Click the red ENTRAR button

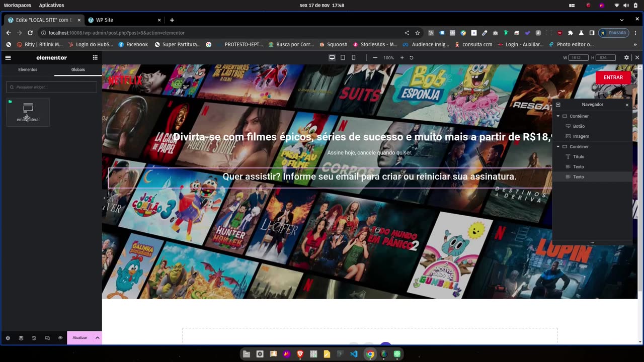pos(613,77)
